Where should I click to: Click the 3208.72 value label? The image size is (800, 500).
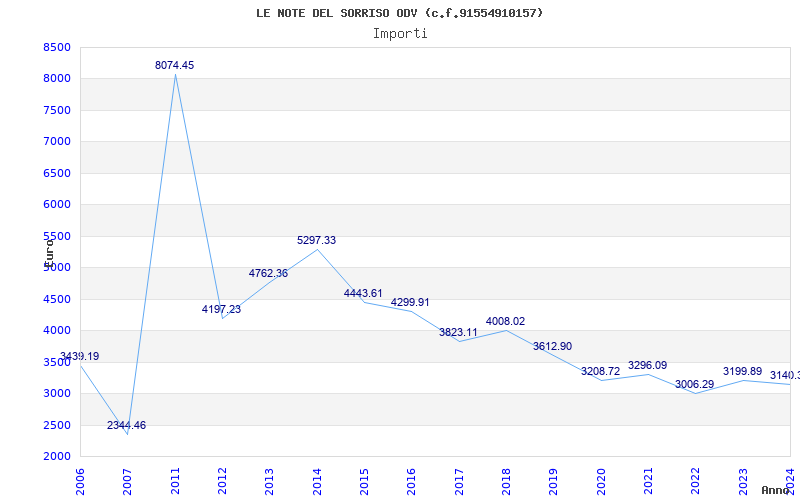click(601, 371)
